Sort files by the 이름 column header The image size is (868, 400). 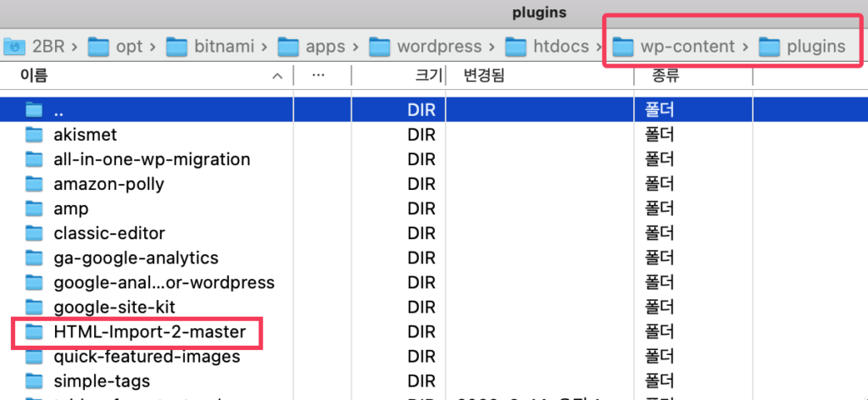(x=34, y=75)
